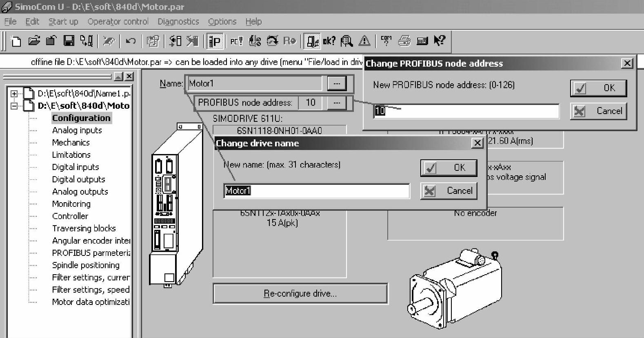Click the Undo arrow icon

pos(131,40)
